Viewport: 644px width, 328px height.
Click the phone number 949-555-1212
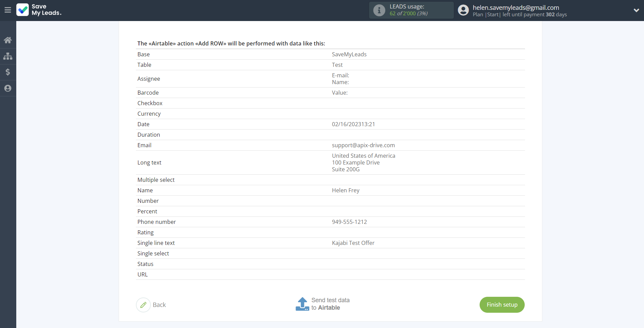pyautogui.click(x=349, y=222)
